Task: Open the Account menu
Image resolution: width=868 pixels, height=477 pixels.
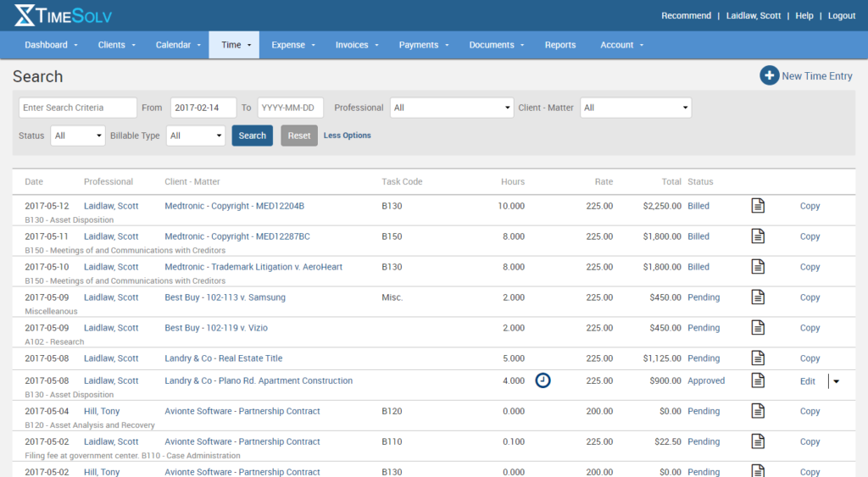Action: point(621,45)
